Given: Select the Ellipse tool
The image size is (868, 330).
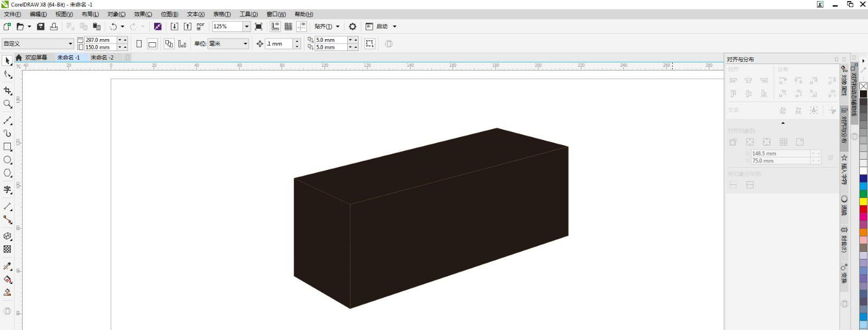Looking at the screenshot, I should tap(7, 160).
